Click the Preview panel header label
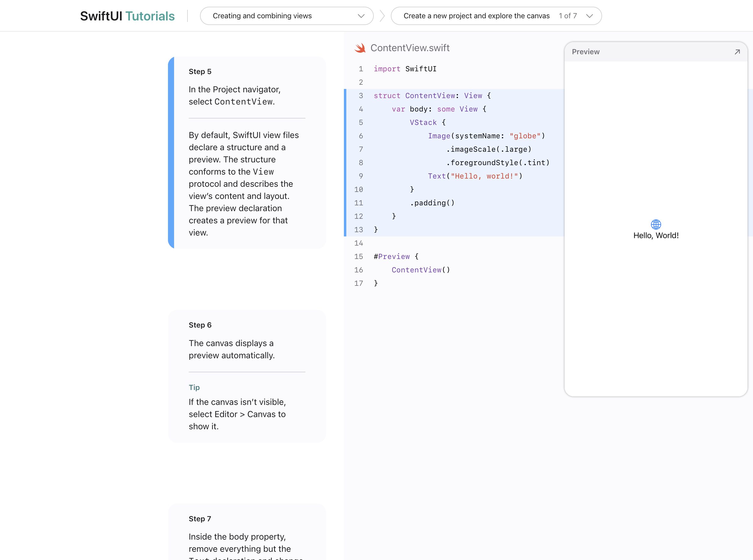The height and width of the screenshot is (560, 753). click(585, 52)
